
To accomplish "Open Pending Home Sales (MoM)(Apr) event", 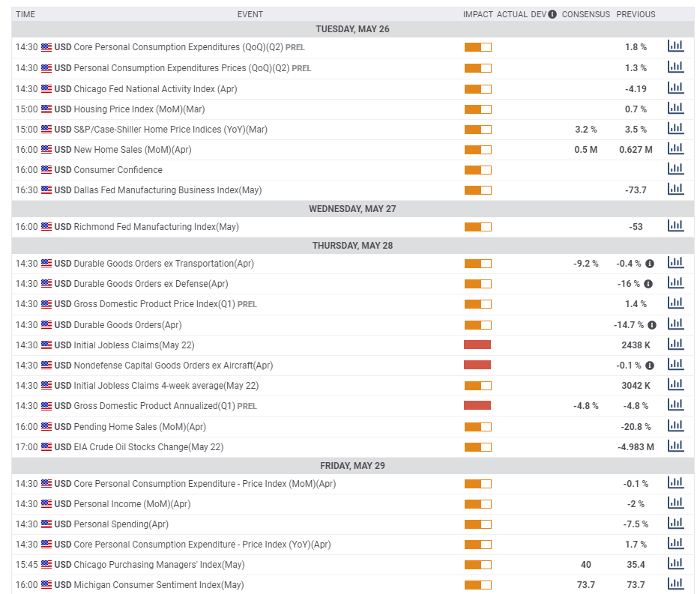I will click(x=139, y=426).
